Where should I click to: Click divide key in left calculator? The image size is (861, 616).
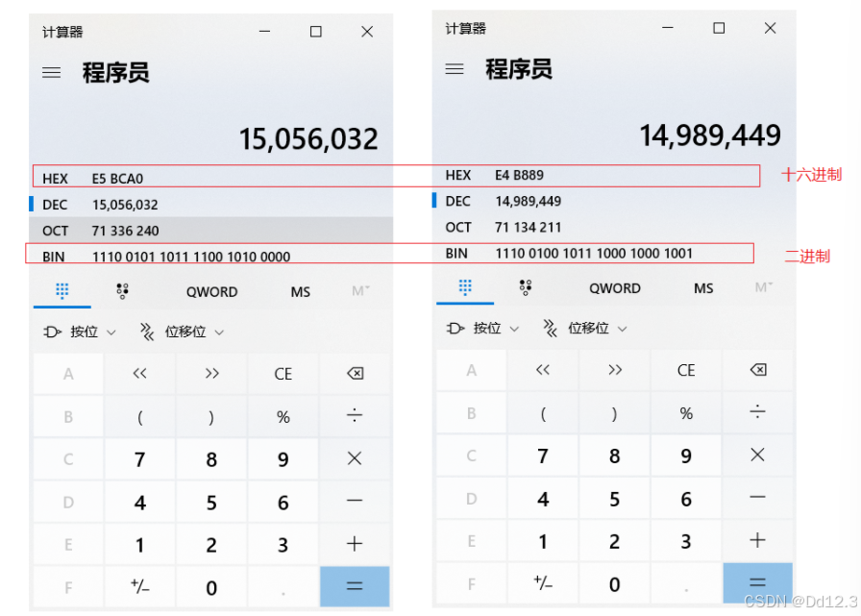click(x=355, y=416)
